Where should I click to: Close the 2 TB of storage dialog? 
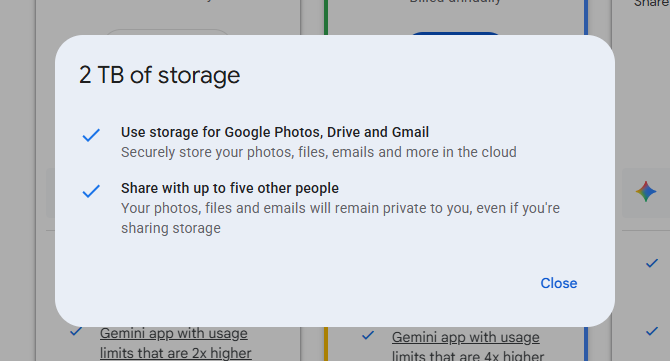558,283
